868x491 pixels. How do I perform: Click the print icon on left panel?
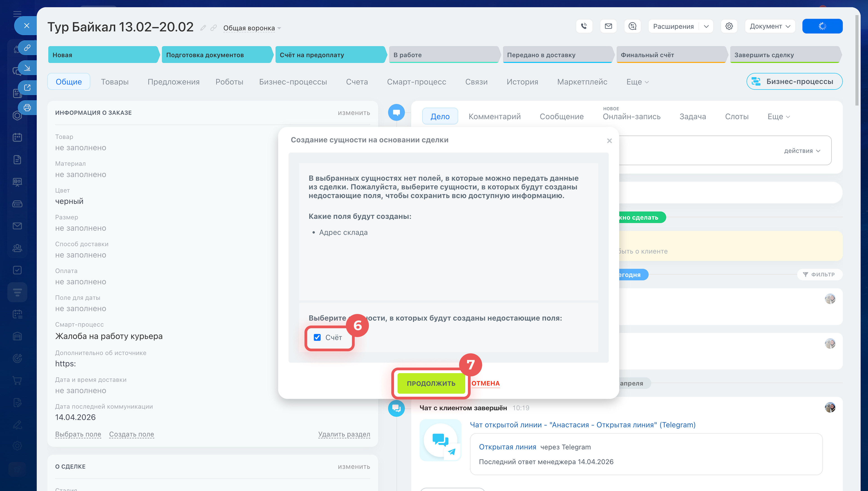click(x=27, y=108)
